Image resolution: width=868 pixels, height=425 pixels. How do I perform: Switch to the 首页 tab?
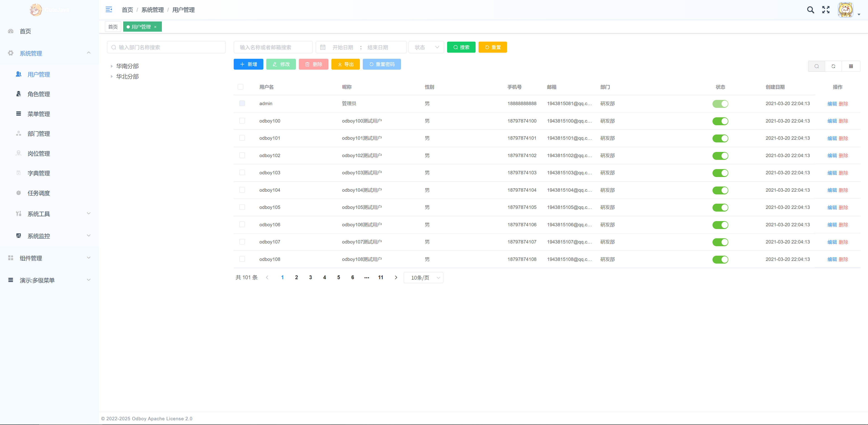click(x=113, y=27)
